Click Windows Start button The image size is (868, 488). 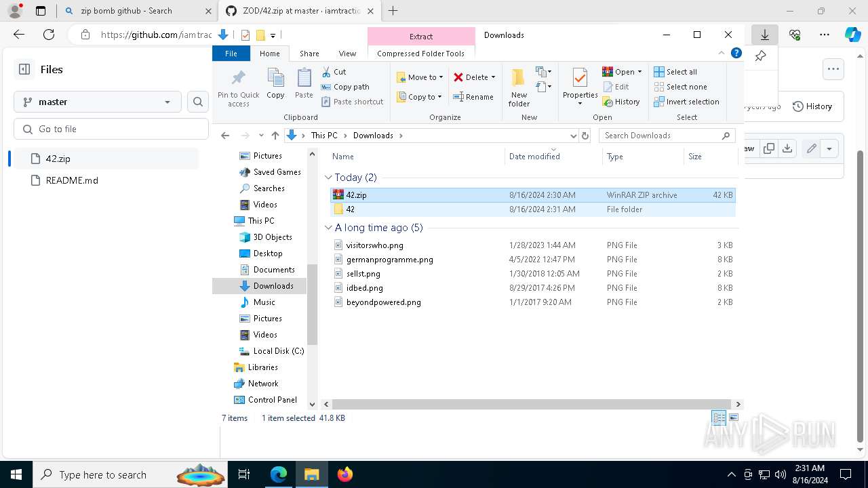[16, 474]
